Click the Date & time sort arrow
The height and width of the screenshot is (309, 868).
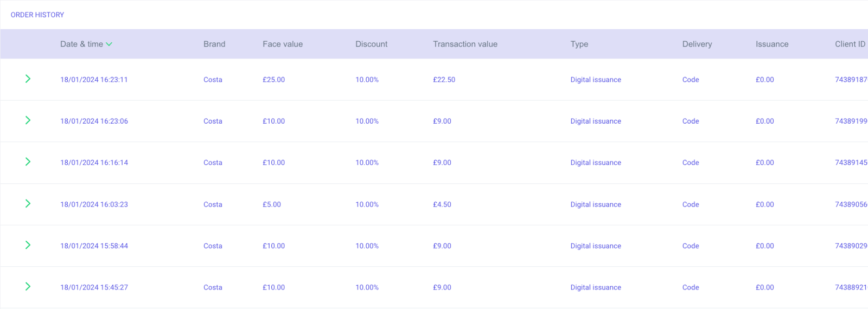click(109, 44)
